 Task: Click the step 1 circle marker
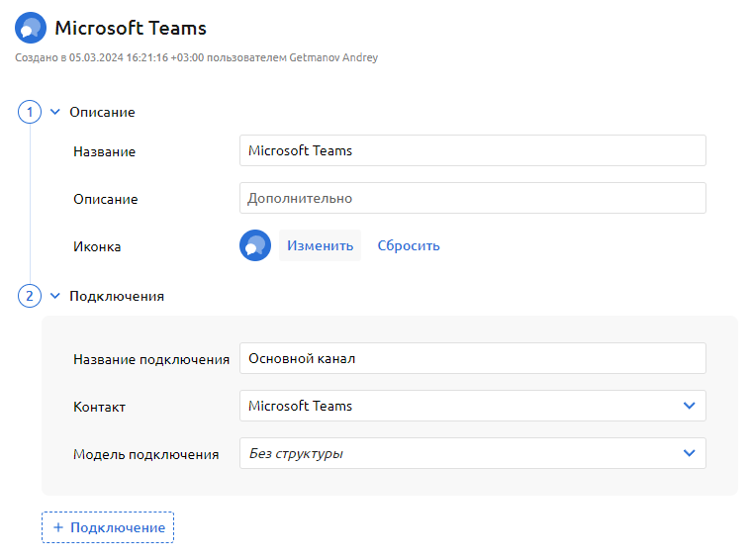click(x=30, y=112)
